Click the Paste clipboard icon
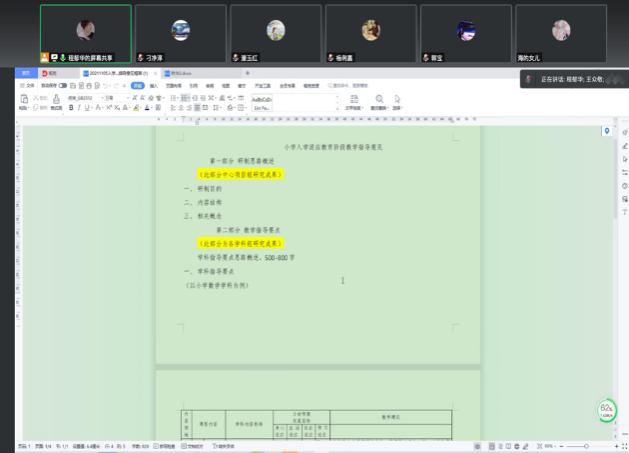The width and height of the screenshot is (629, 453). pos(24,99)
